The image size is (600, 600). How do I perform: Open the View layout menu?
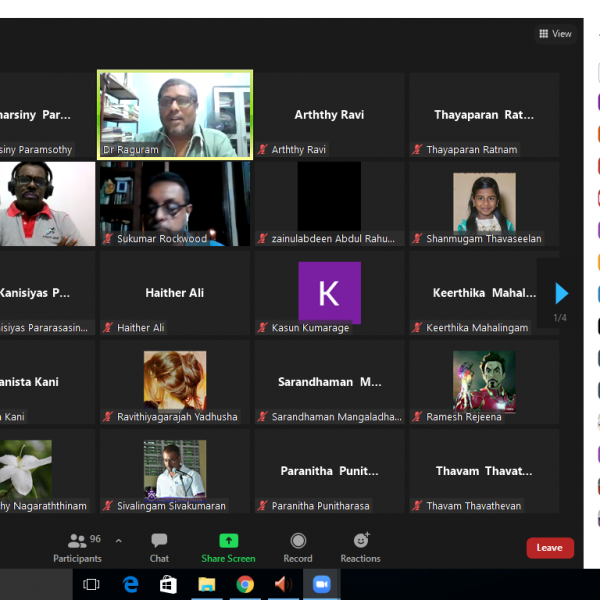point(555,34)
